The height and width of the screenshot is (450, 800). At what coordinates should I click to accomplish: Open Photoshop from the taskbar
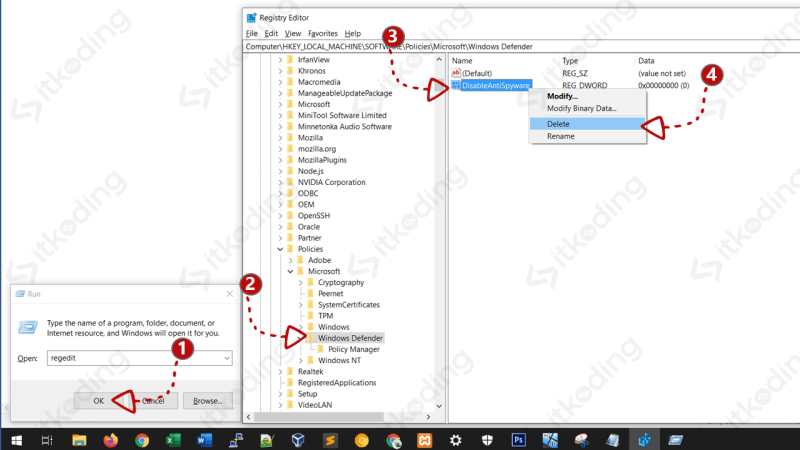(518, 440)
